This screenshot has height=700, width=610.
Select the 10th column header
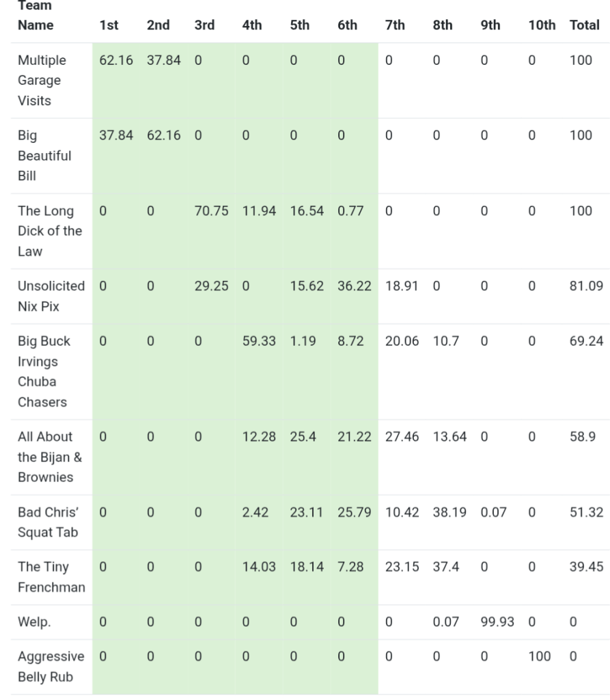(542, 25)
